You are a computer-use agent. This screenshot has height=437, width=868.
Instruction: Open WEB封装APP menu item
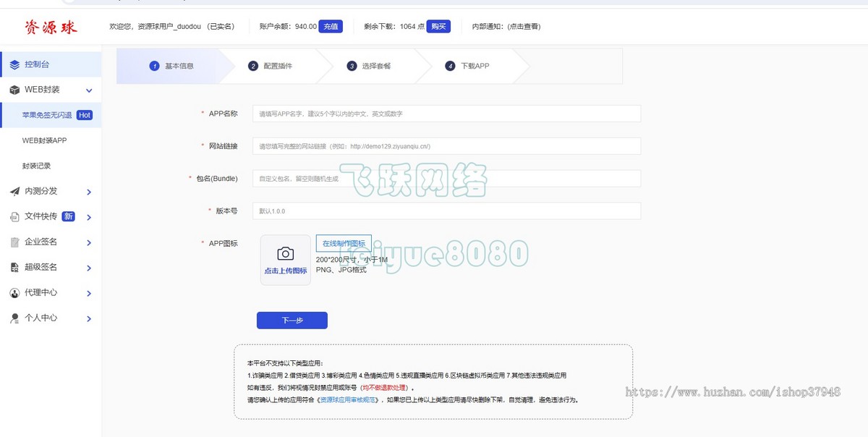45,140
